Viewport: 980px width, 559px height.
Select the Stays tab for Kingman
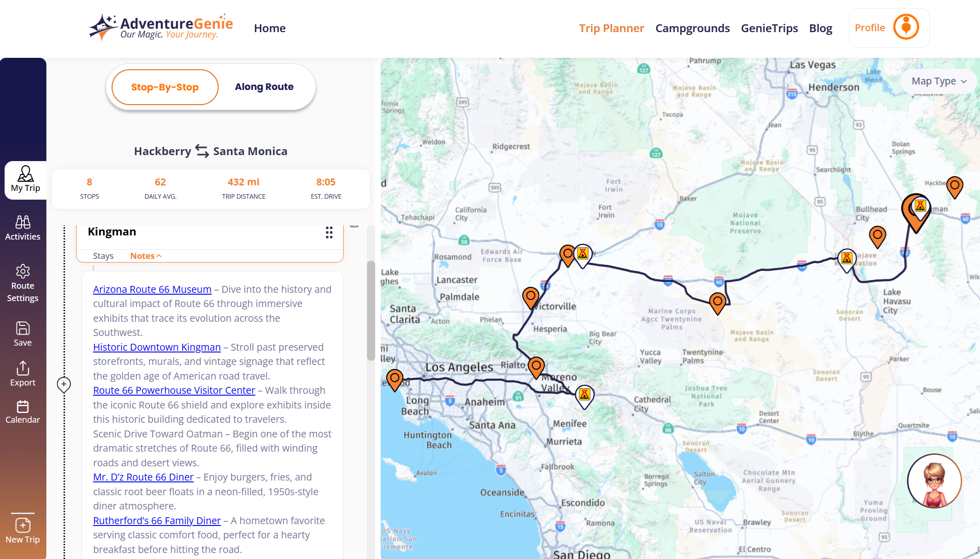click(x=103, y=256)
